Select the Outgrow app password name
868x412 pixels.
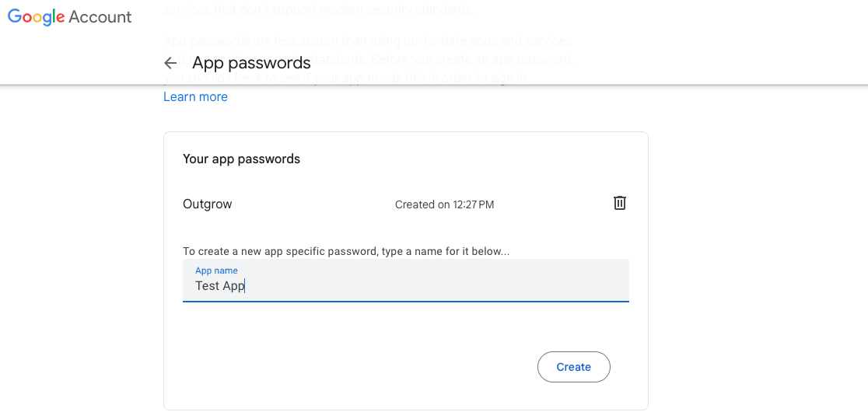pyautogui.click(x=208, y=204)
